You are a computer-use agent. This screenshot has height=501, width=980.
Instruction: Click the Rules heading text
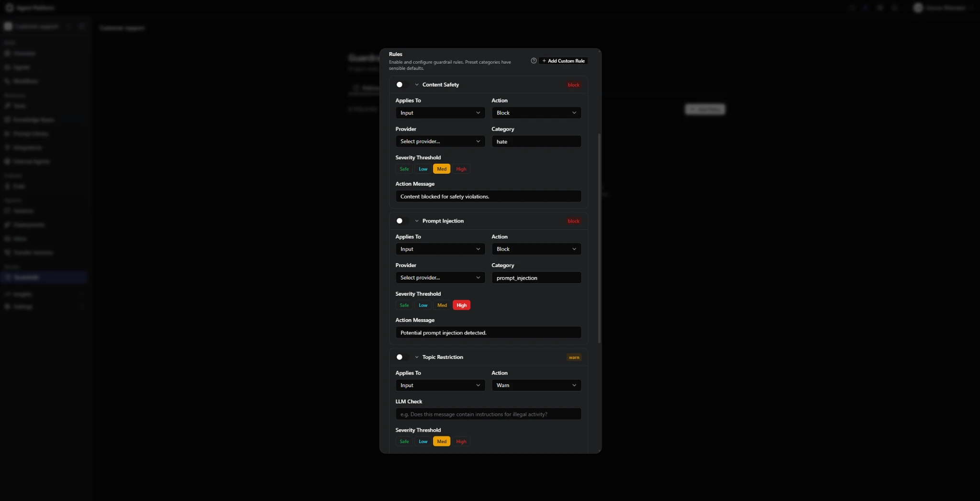pos(396,54)
